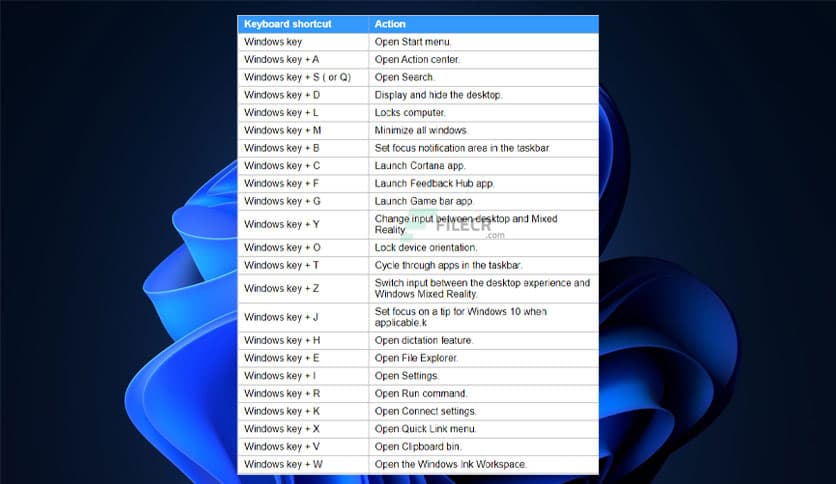Click the 'Windows key + F' cell
The width and height of the screenshot is (836, 484).
303,183
